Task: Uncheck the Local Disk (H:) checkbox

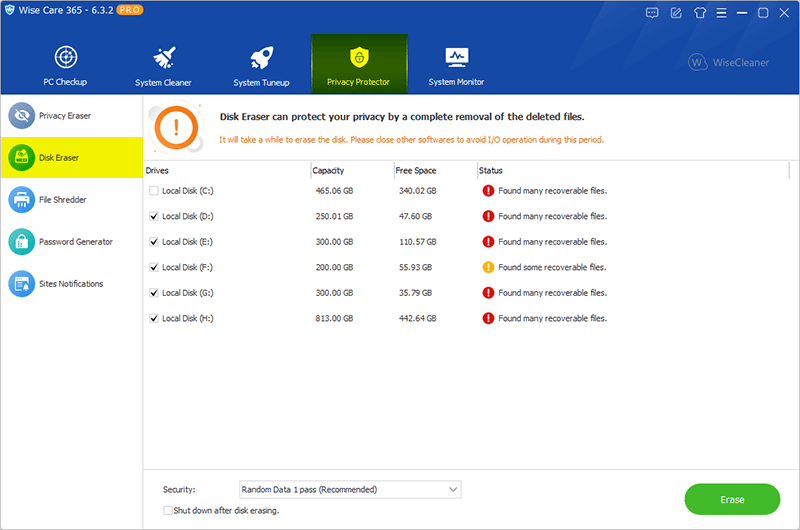Action: (x=154, y=318)
